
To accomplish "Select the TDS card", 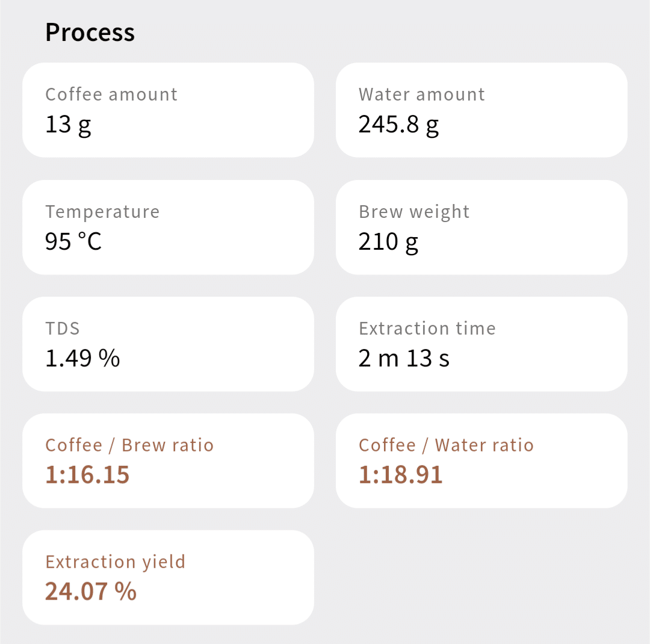I will pyautogui.click(x=168, y=344).
